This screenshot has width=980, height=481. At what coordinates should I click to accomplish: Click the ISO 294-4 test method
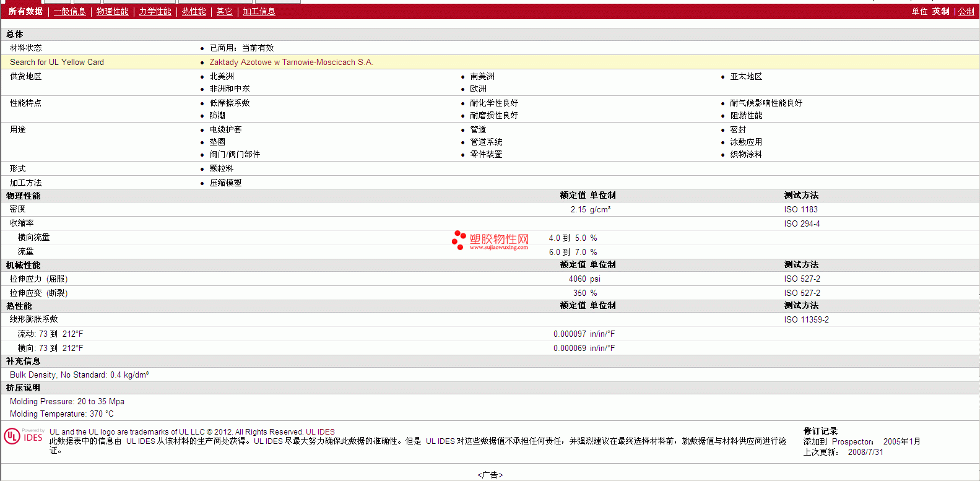tap(802, 223)
